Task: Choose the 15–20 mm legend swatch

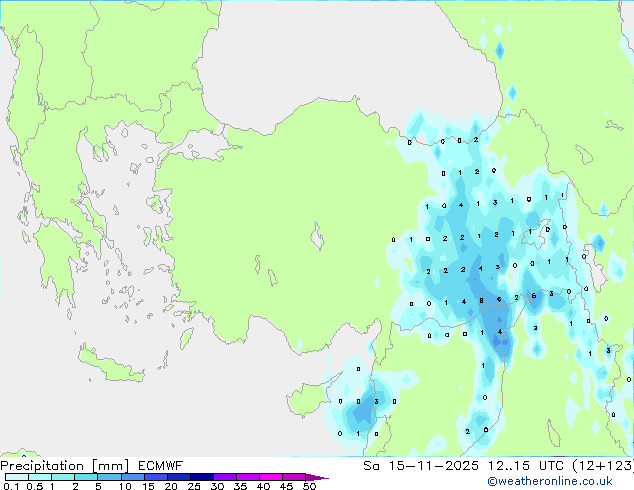Action: [155, 477]
